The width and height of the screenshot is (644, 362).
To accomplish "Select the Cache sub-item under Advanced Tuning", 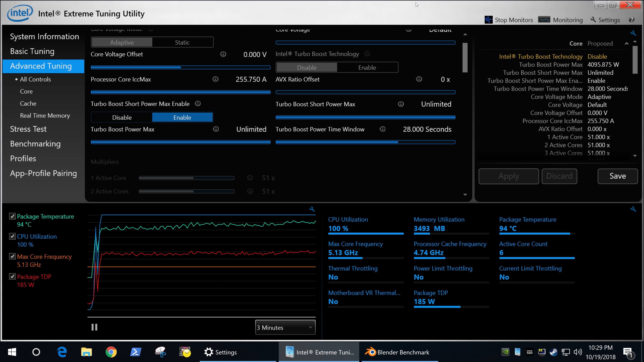I will (x=28, y=103).
